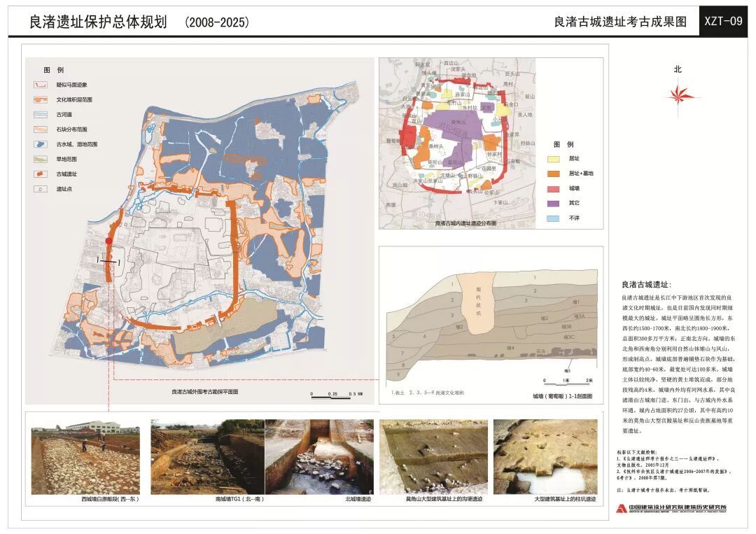Click the caption 良渚古城内遗址遗迹分布图

[x=465, y=223]
